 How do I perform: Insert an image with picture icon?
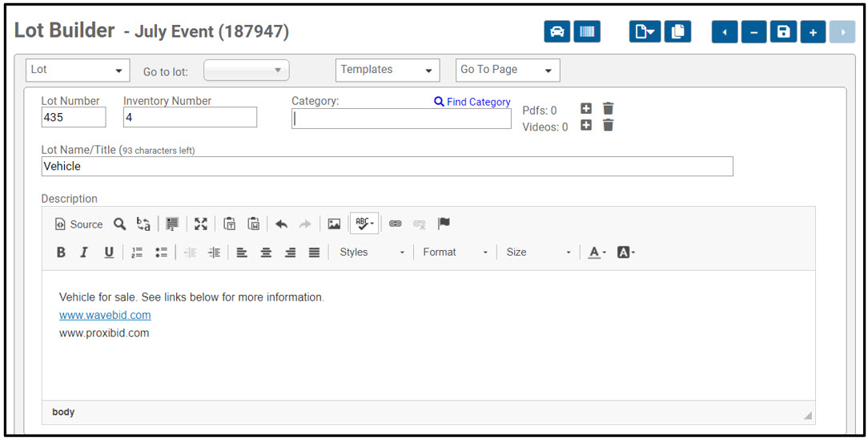[334, 224]
